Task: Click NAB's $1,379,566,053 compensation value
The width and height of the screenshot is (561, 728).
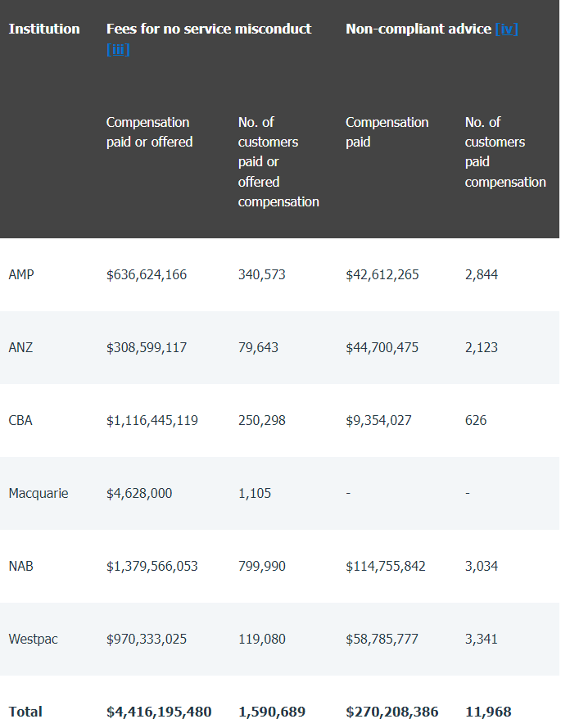Action: pos(152,567)
